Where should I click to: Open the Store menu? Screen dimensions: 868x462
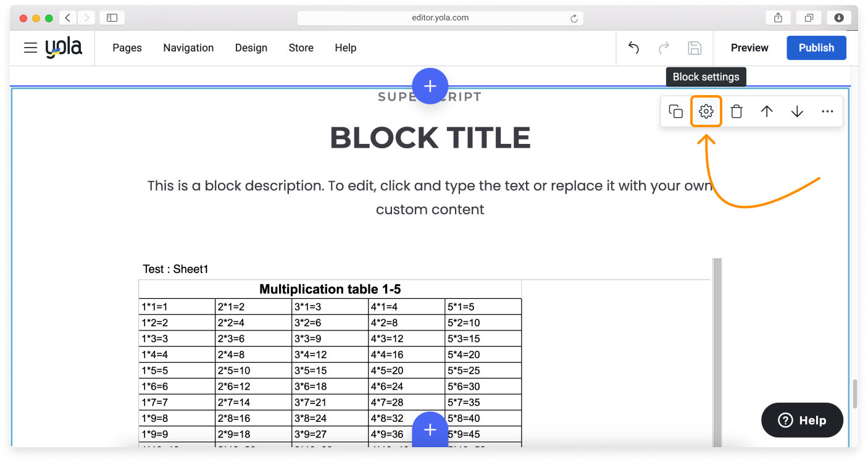pyautogui.click(x=301, y=48)
